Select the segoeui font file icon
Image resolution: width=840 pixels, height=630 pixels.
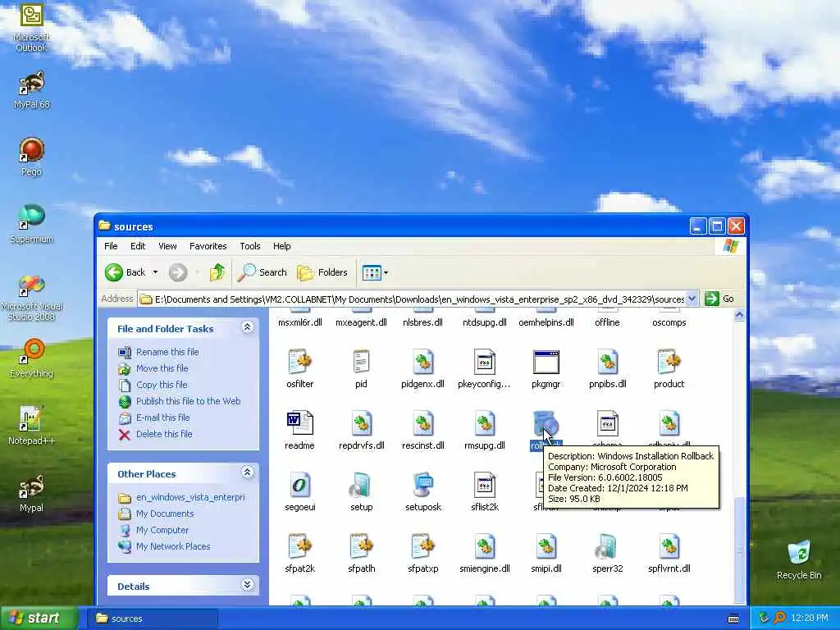pos(299,486)
